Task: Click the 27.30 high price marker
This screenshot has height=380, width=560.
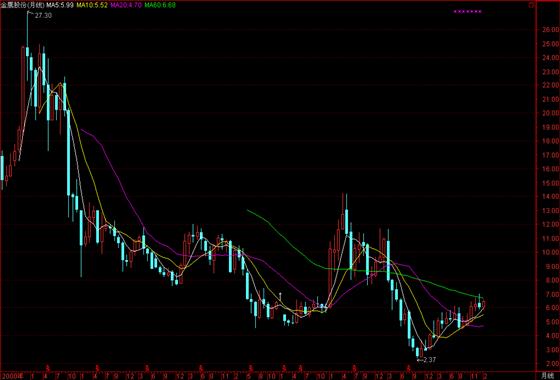Action: point(43,16)
